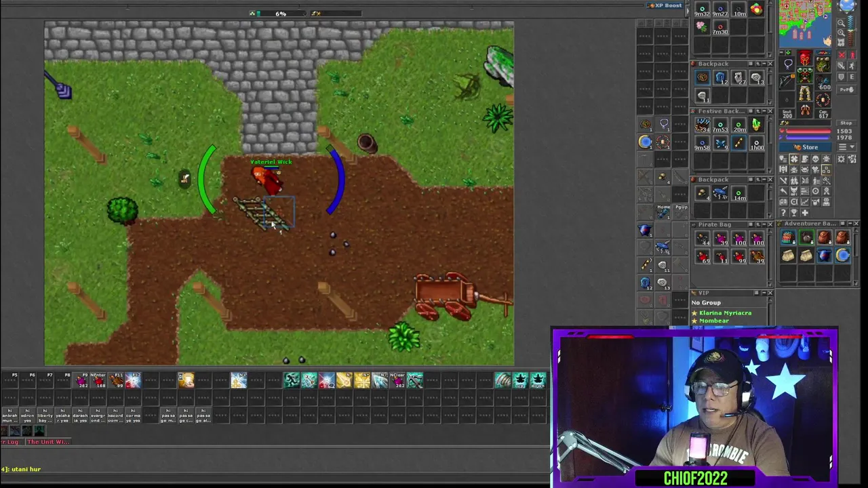This screenshot has height=488, width=868.
Task: Open the party two-people icon
Action: (x=794, y=181)
